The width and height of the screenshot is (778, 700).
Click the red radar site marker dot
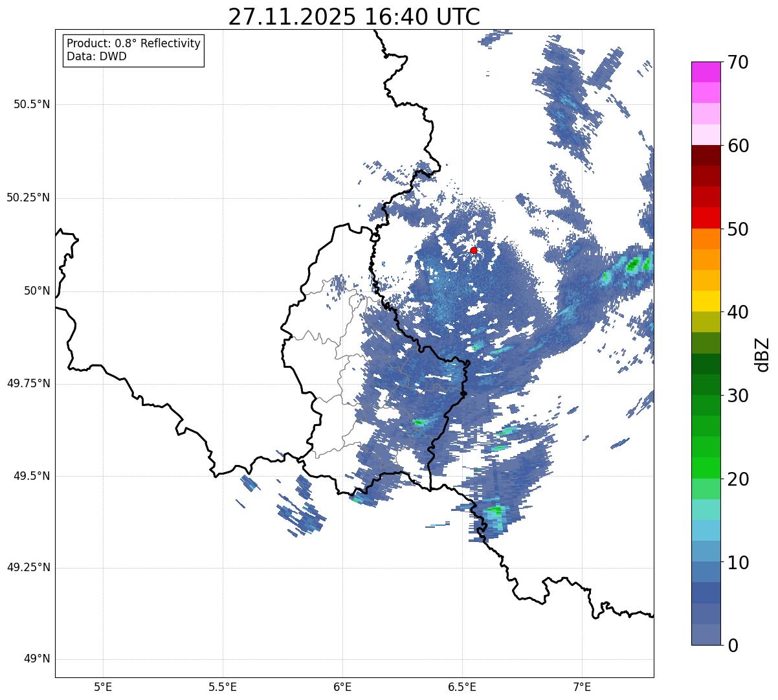coord(474,250)
